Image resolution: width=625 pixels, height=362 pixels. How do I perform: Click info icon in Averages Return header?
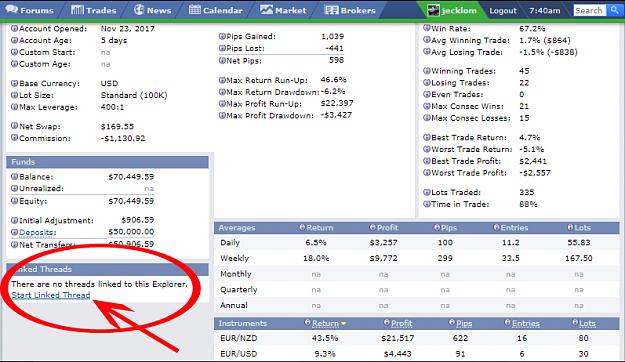point(302,227)
